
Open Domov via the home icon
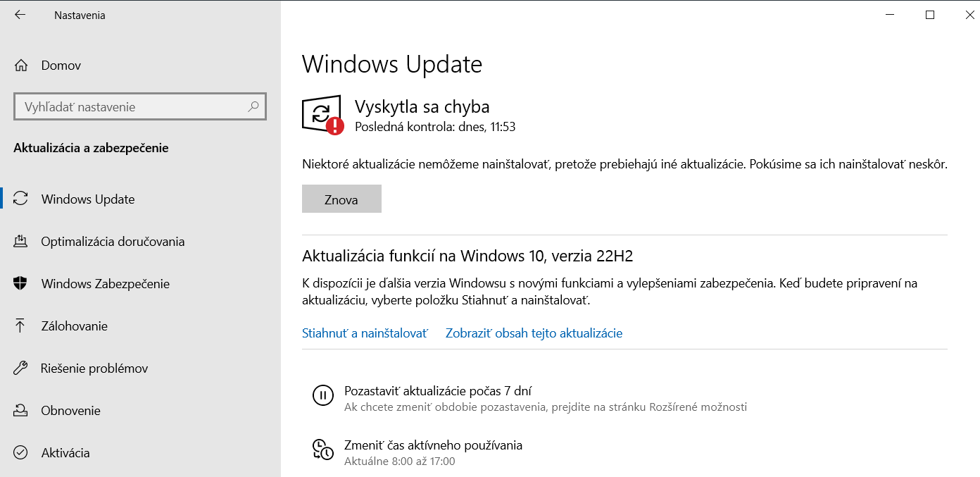click(21, 66)
